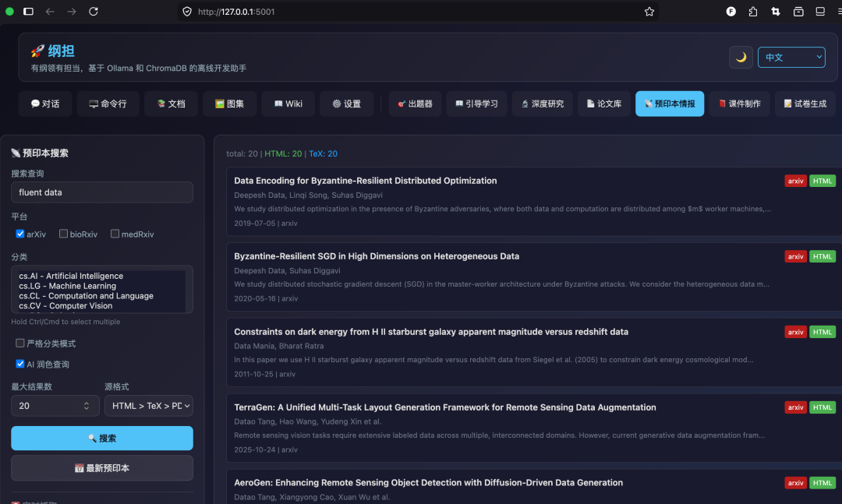Go to the 论文库 tab
The image size is (842, 504).
point(604,104)
